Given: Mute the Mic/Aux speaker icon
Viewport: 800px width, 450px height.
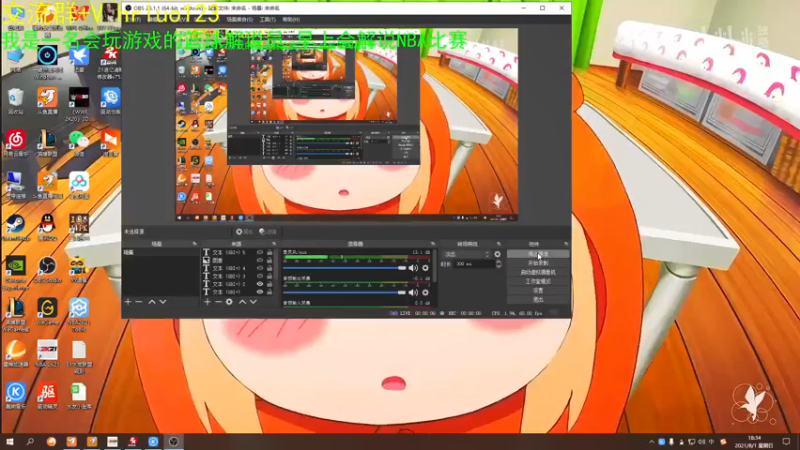Looking at the screenshot, I should (x=413, y=268).
